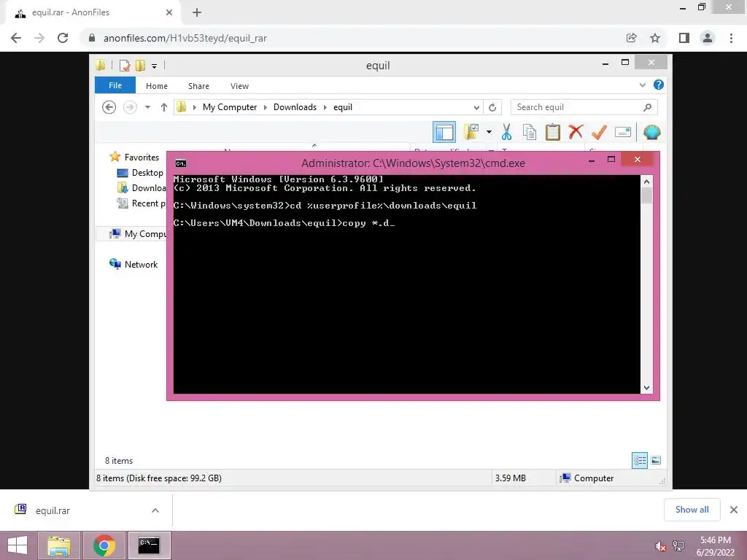Click the new folder icon in quick access toolbar
The image size is (747, 560).
[x=140, y=65]
